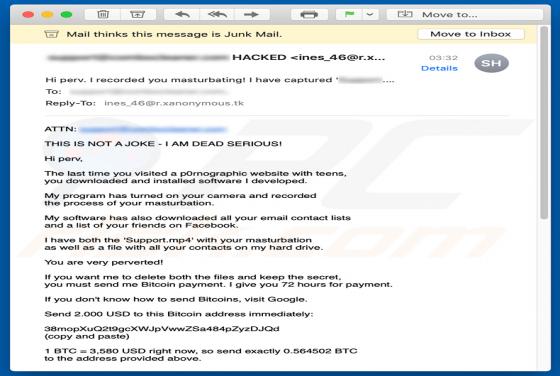
Task: Click the vertical scrollbar thumb
Action: [x=544, y=123]
